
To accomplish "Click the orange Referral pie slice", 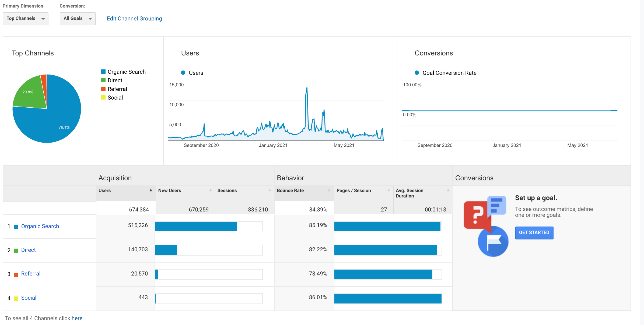I will click(x=44, y=83).
